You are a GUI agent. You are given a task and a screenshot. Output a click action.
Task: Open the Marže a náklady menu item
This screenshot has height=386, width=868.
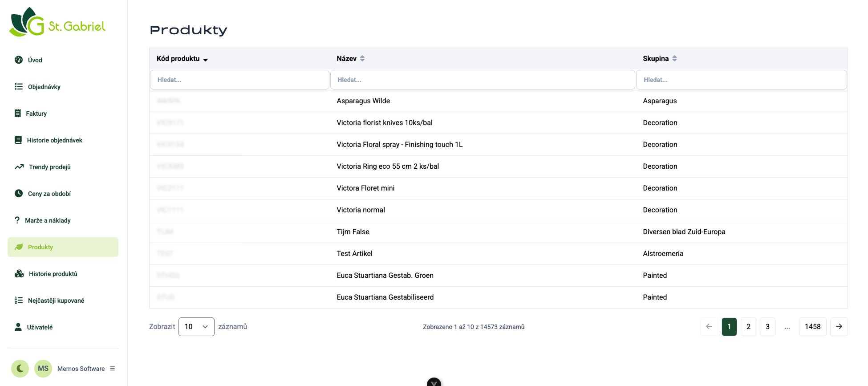click(48, 220)
